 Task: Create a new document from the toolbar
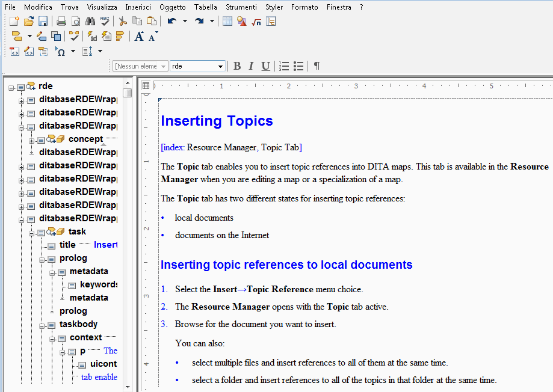(14, 22)
